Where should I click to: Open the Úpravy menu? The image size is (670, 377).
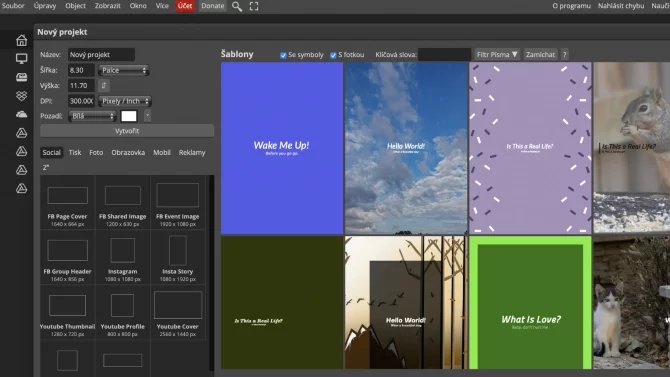(45, 6)
